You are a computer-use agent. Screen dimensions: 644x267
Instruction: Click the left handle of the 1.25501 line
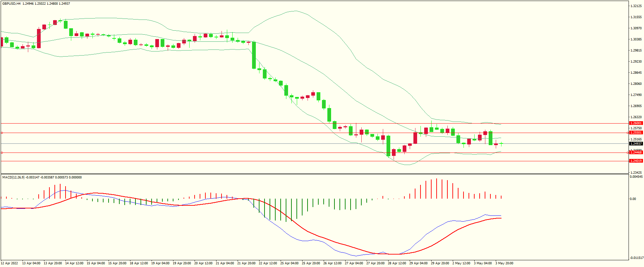tap(2, 133)
